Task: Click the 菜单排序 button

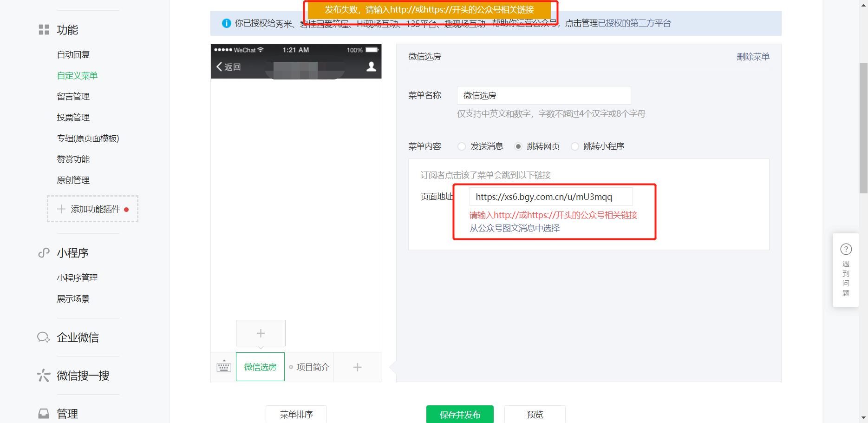Action: pos(296,414)
